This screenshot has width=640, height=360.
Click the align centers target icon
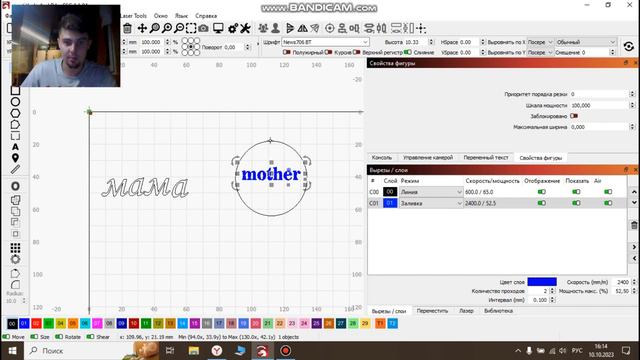point(329,28)
